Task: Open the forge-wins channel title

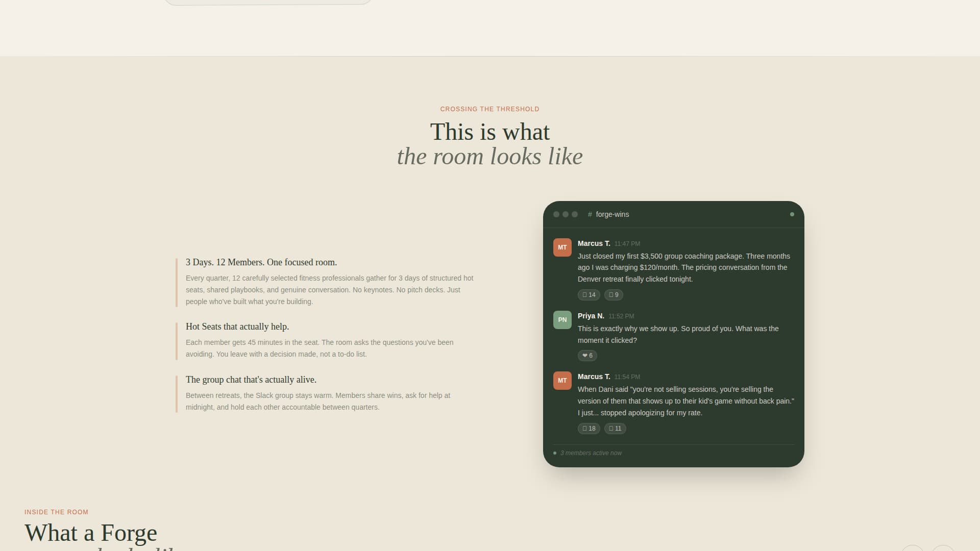Action: (x=612, y=214)
